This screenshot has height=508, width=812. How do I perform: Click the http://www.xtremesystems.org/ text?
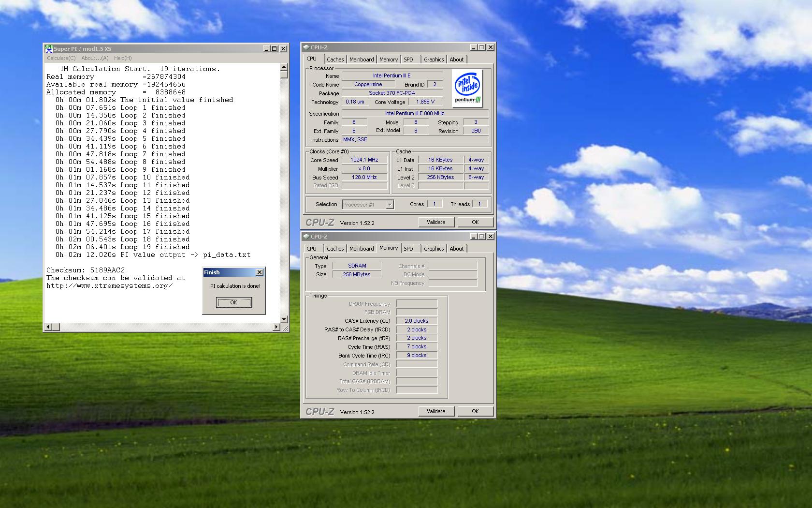[x=109, y=285]
